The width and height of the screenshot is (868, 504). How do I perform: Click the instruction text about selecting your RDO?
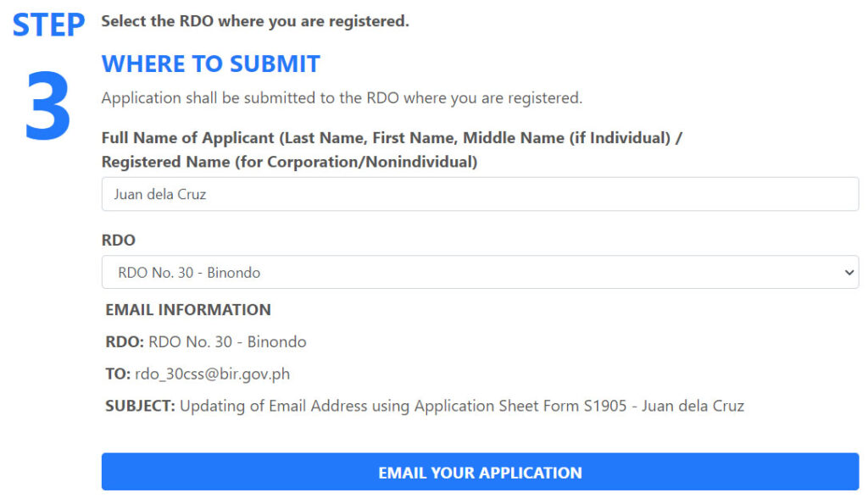(257, 20)
